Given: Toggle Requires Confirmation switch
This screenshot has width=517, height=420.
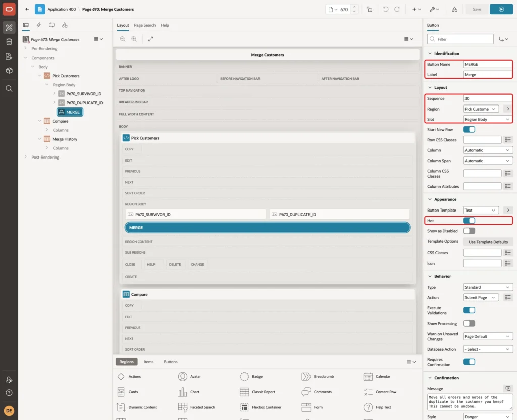Looking at the screenshot, I should [x=469, y=362].
